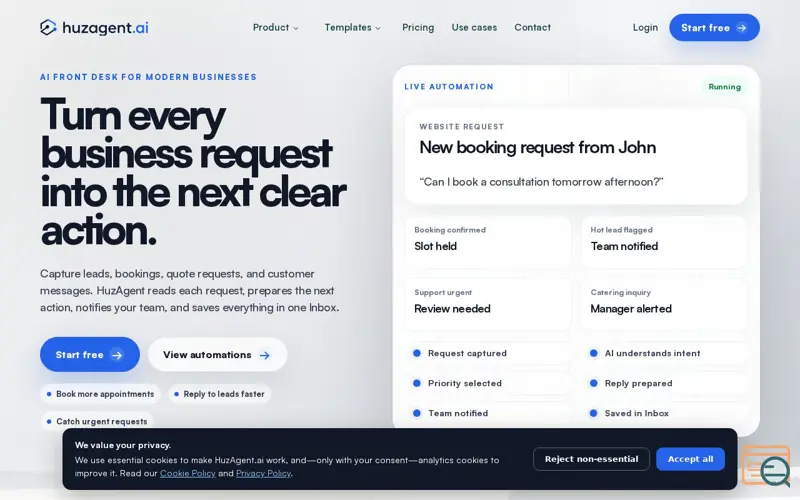Image resolution: width=800 pixels, height=500 pixels.
Task: Select the Booking confirmed Slot held card
Action: coord(488,242)
